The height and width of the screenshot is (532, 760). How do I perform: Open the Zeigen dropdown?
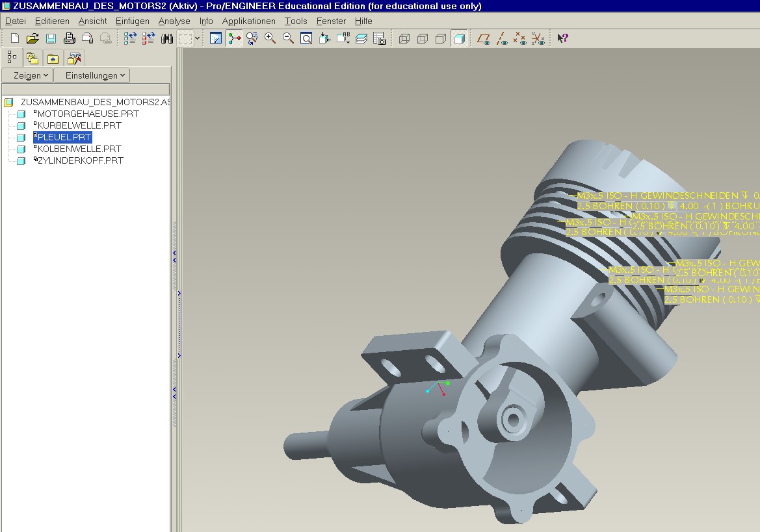(x=27, y=75)
